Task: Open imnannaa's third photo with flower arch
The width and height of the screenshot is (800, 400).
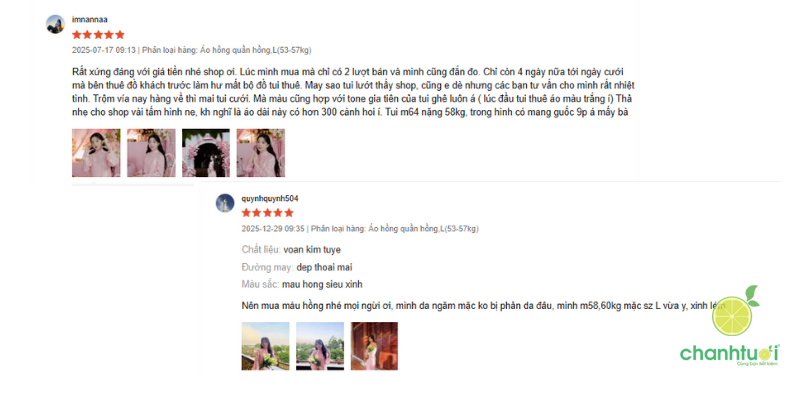Action: coord(206,153)
